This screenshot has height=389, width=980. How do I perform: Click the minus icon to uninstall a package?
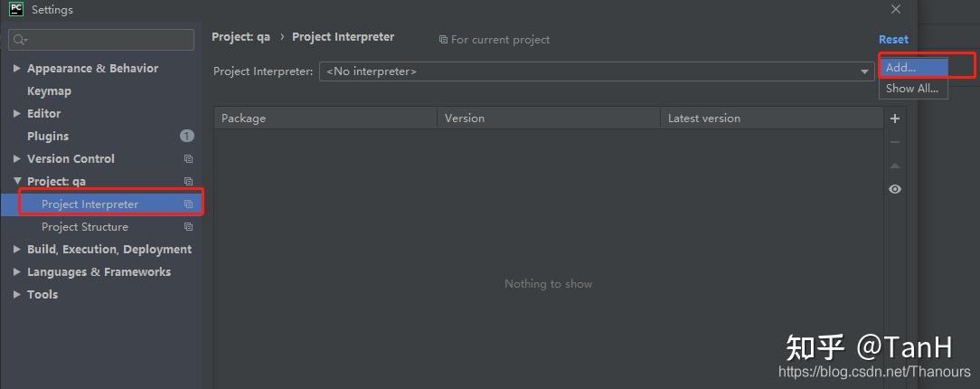coord(895,142)
